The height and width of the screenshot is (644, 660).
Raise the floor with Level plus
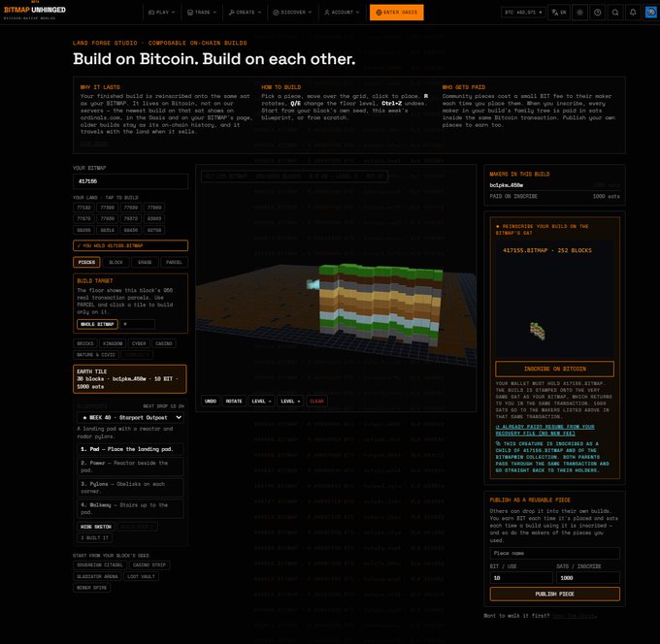pyautogui.click(x=290, y=402)
